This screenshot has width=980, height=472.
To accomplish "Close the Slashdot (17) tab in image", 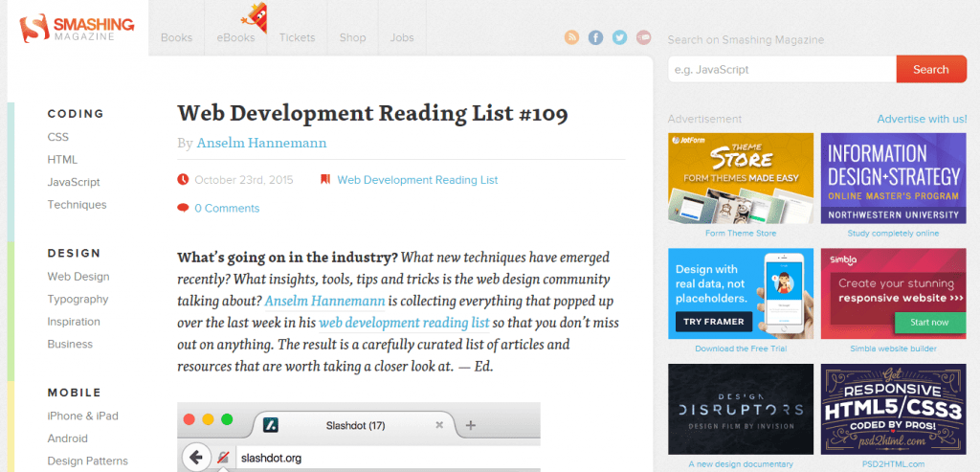I will click(438, 425).
